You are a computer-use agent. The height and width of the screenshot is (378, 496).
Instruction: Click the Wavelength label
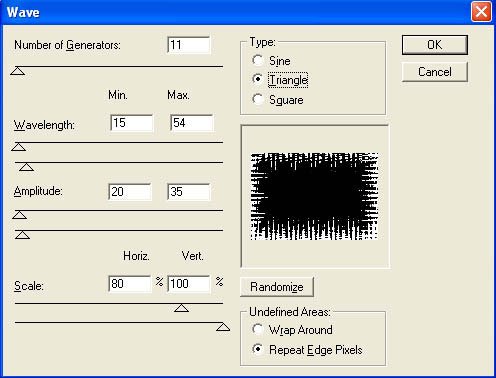(44, 125)
